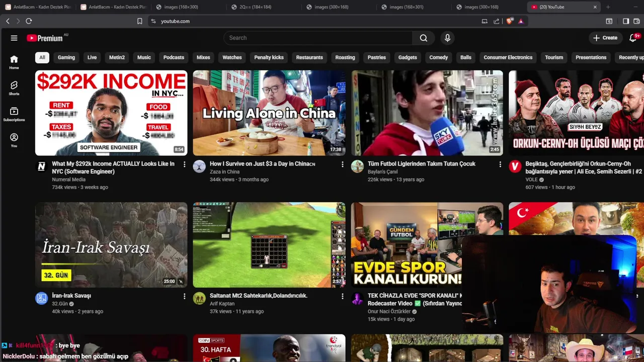Select the Watches filter chip
The height and width of the screenshot is (362, 644).
(x=232, y=57)
